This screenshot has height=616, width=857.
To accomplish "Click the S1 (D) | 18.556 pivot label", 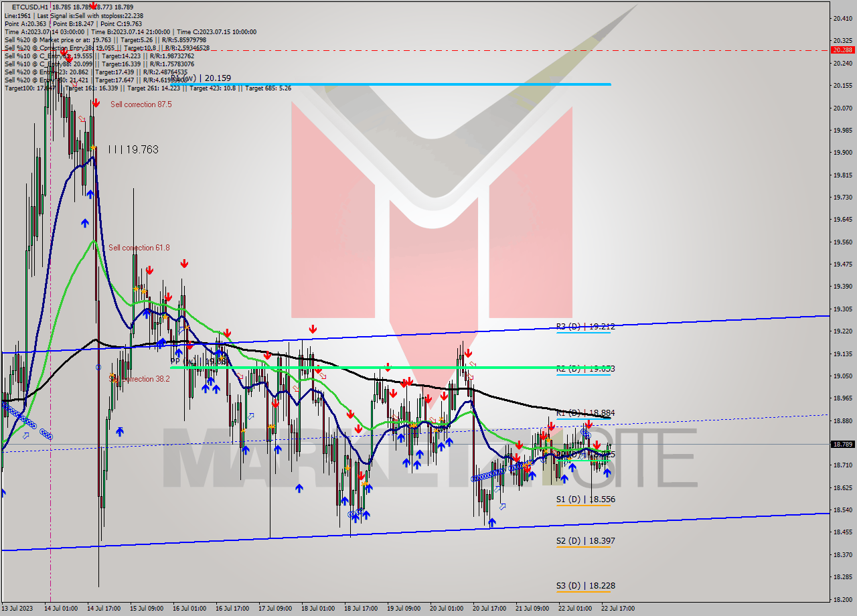I will (585, 499).
